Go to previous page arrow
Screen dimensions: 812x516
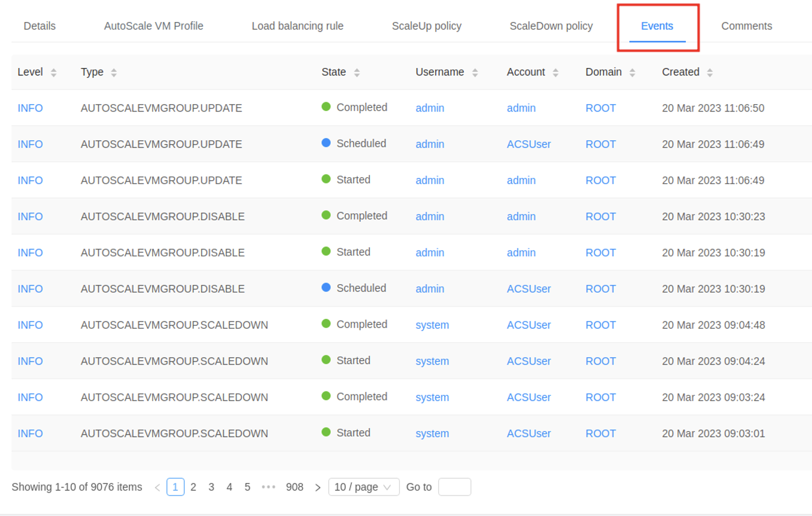click(157, 487)
